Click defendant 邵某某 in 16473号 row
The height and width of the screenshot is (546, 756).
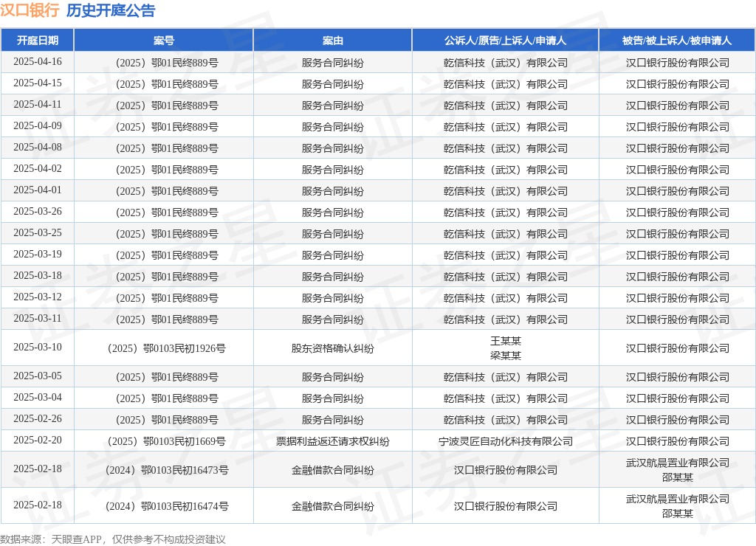pyautogui.click(x=677, y=477)
